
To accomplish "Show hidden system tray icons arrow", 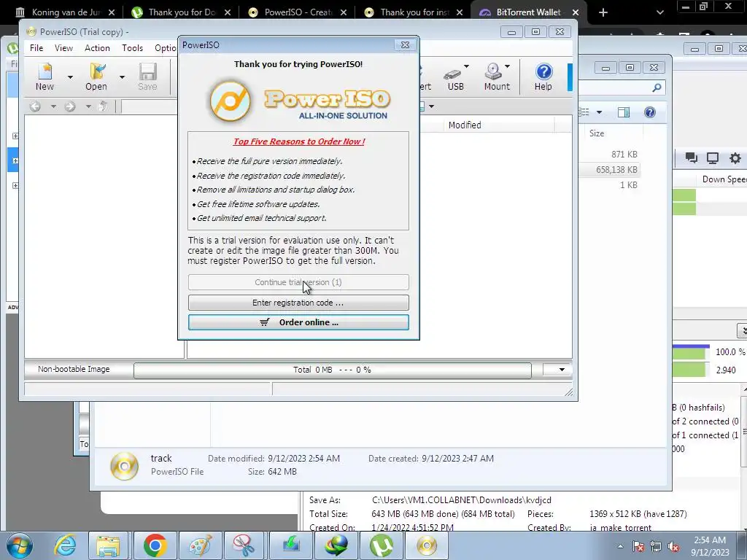I will (x=620, y=546).
